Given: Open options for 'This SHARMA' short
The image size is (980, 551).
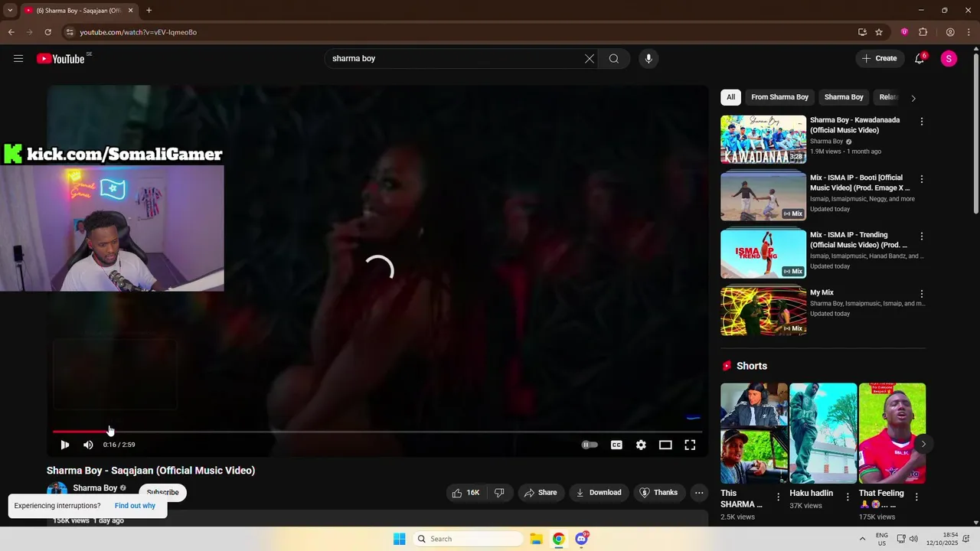Looking at the screenshot, I should (779, 497).
